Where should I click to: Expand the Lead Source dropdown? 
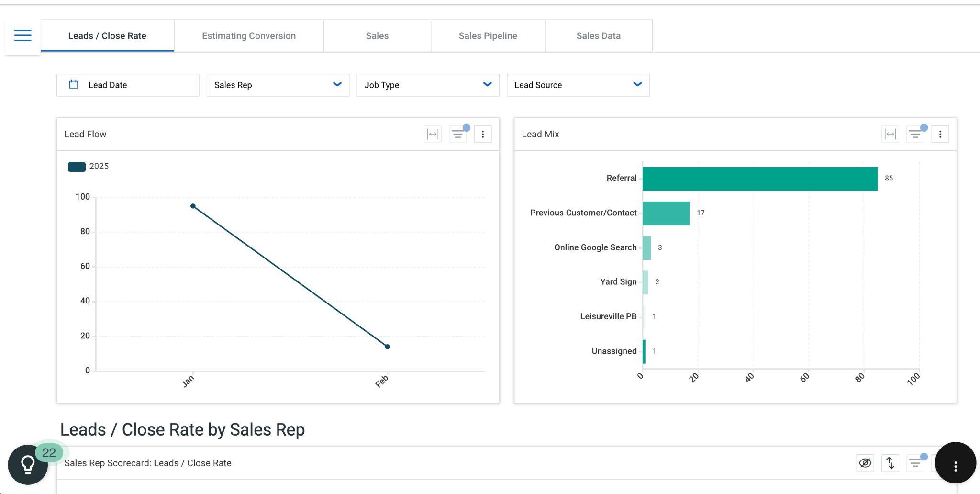click(x=578, y=85)
